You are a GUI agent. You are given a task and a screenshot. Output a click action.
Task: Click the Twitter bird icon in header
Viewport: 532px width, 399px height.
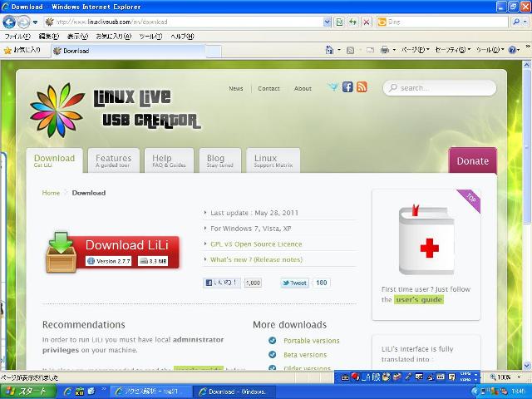(x=333, y=87)
